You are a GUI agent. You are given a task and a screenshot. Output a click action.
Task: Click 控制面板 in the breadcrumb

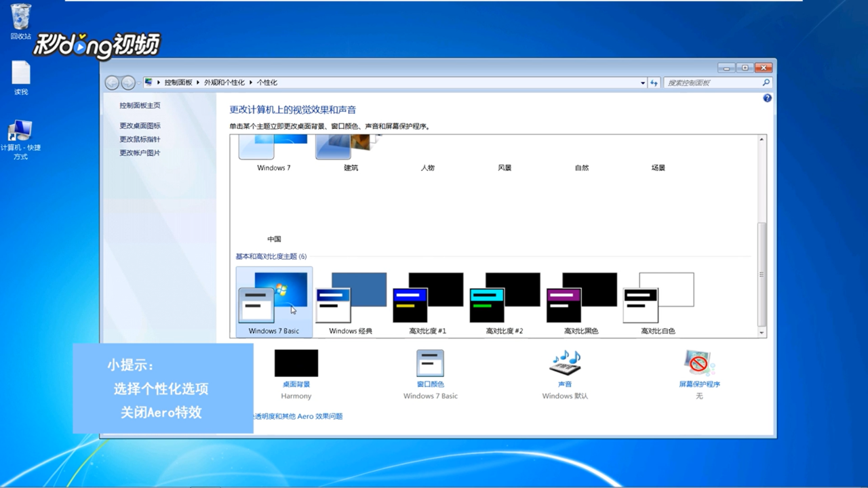178,83
